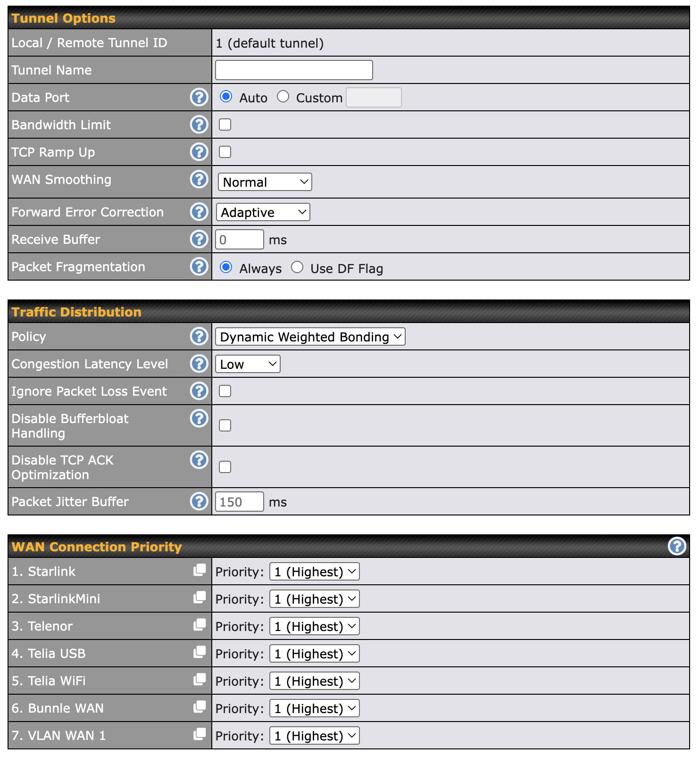Open WAN Connection Priority help icon
Screen dimensions: 700x764
click(677, 547)
